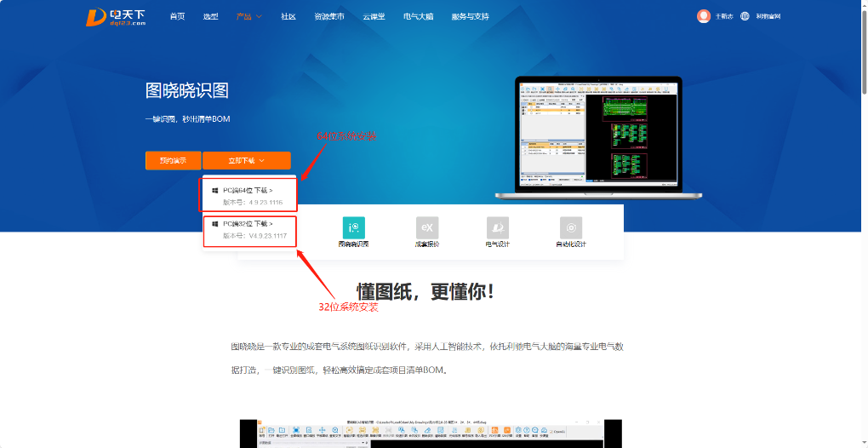This screenshot has width=868, height=448.
Task: Click the 图晓晓识图 page title
Action: coord(187,91)
